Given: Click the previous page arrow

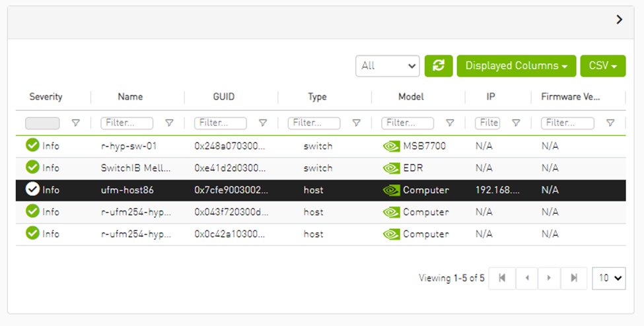Looking at the screenshot, I should click(x=526, y=278).
